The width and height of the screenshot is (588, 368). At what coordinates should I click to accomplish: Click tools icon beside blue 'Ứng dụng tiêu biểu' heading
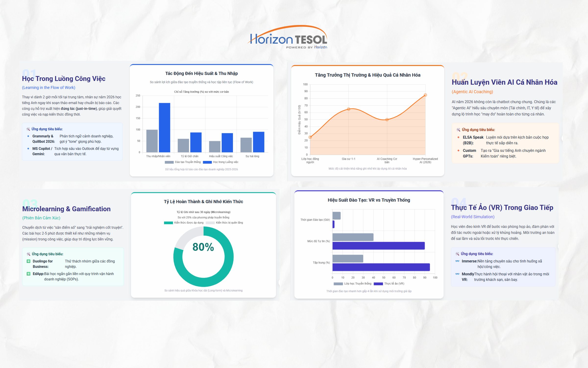28,129
